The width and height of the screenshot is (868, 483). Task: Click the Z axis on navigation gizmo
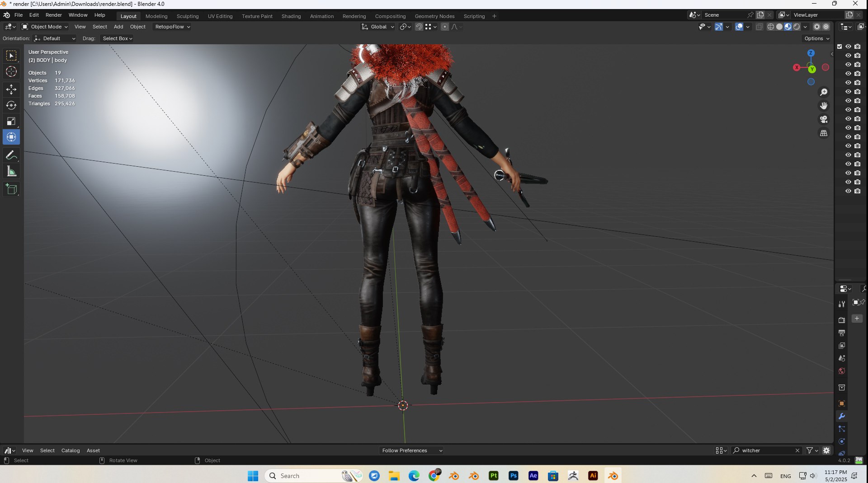811,53
